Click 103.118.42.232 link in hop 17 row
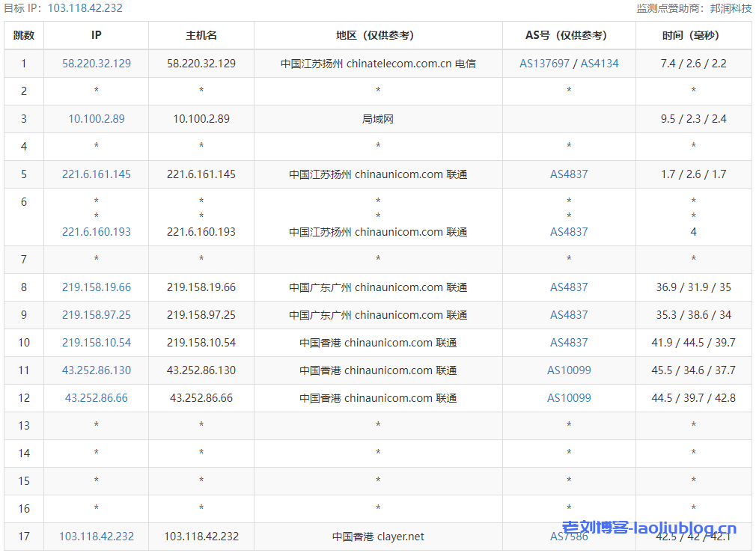Screen dimensions: 756x556 [x=97, y=537]
